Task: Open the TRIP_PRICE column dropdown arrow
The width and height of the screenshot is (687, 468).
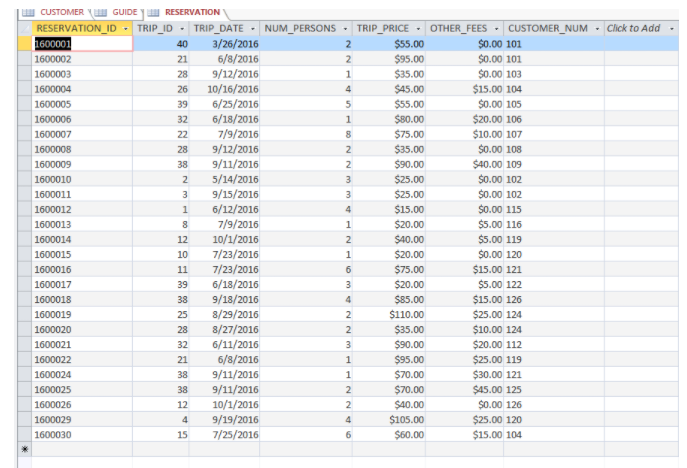Action: (418, 29)
